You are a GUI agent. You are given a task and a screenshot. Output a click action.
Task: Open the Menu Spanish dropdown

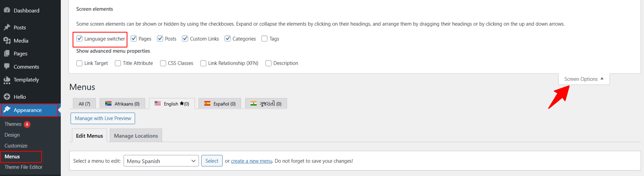click(x=161, y=161)
